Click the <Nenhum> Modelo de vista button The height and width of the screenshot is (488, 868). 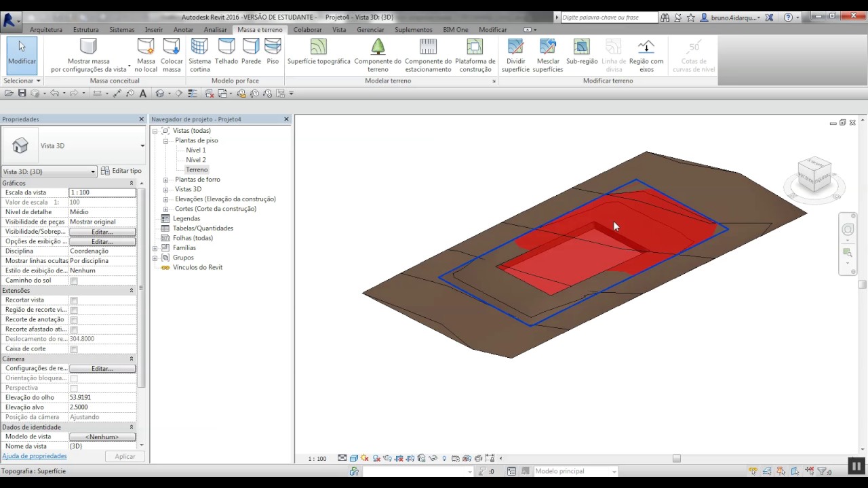[102, 437]
